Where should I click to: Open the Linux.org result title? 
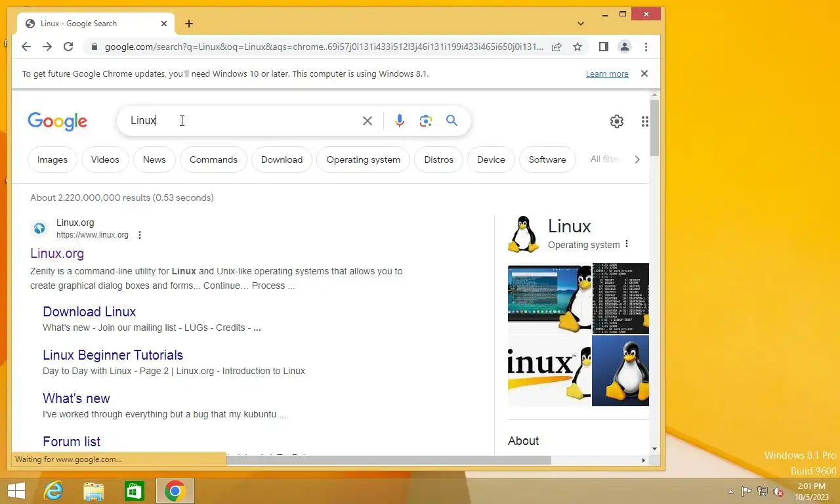click(x=57, y=253)
